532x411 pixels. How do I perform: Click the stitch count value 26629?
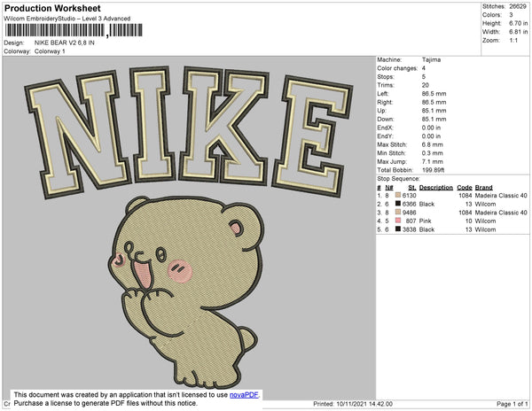(518, 6)
